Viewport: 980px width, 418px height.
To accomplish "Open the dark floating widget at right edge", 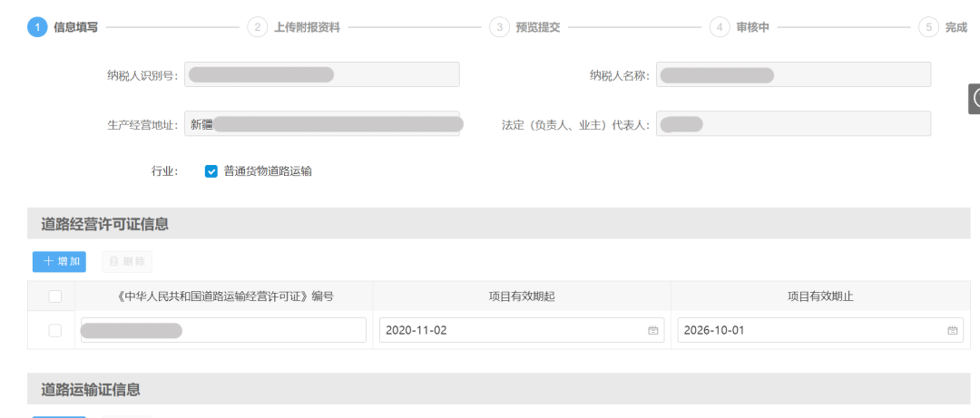I will point(975,98).
